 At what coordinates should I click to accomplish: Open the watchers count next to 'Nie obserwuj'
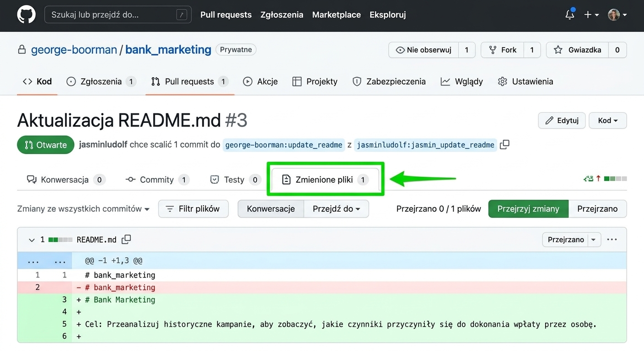click(x=467, y=50)
